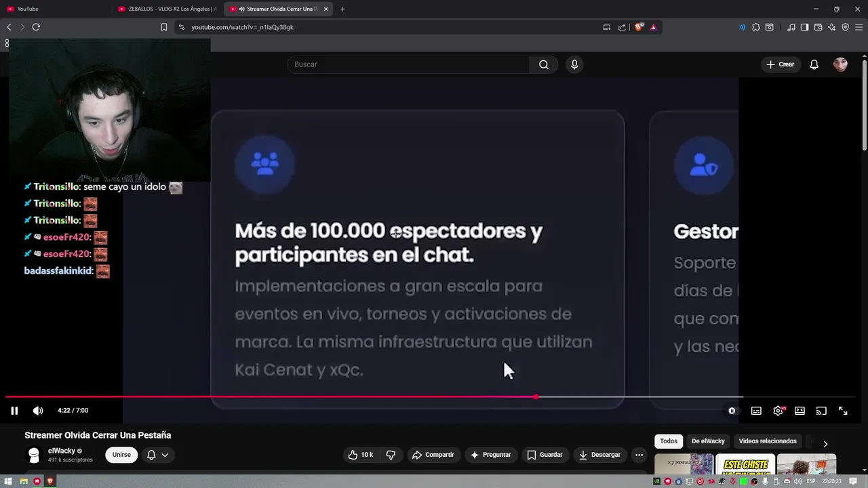868x488 pixels.
Task: Open the browser hamburger menu
Action: coord(859,27)
